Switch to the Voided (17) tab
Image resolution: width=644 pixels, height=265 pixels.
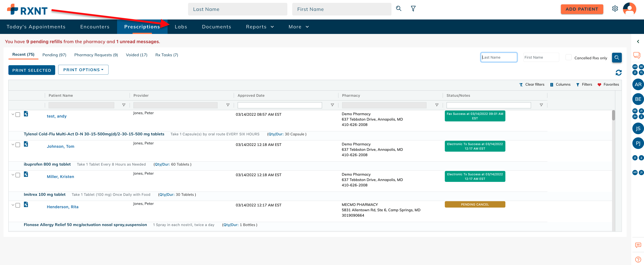[136, 55]
